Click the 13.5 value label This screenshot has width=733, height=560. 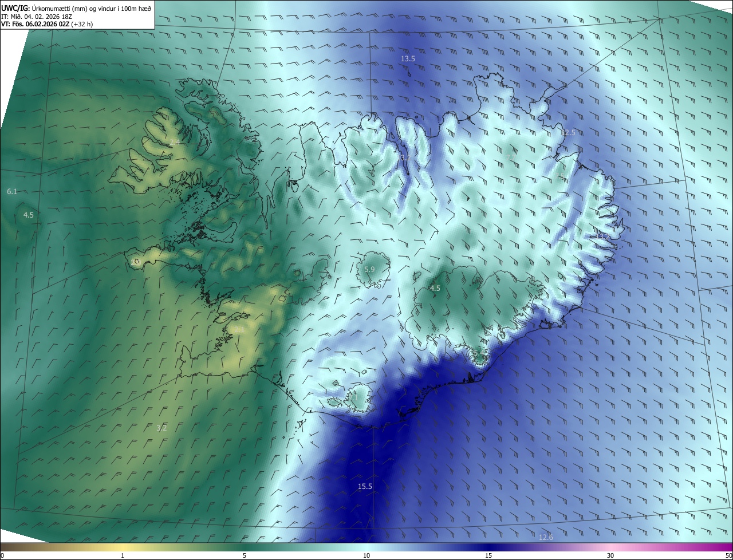click(408, 59)
